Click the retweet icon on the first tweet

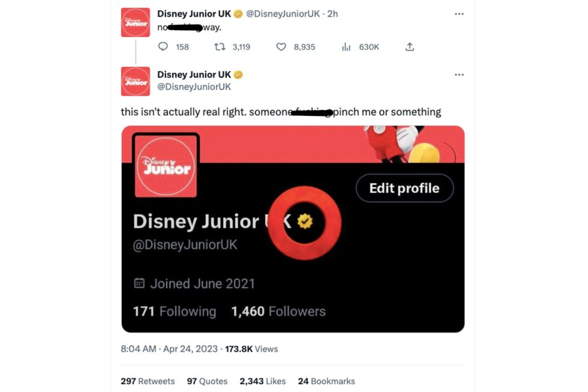pos(220,47)
